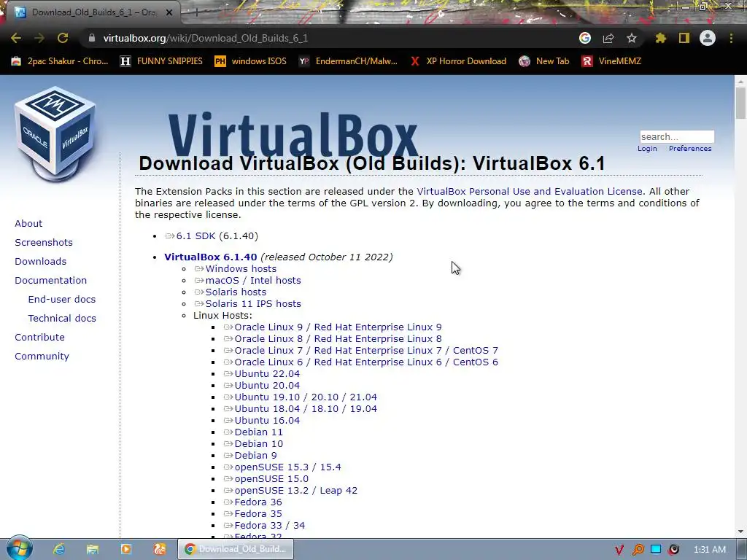Download the Ubuntu 16.04 package
747x560 pixels.
coord(267,421)
